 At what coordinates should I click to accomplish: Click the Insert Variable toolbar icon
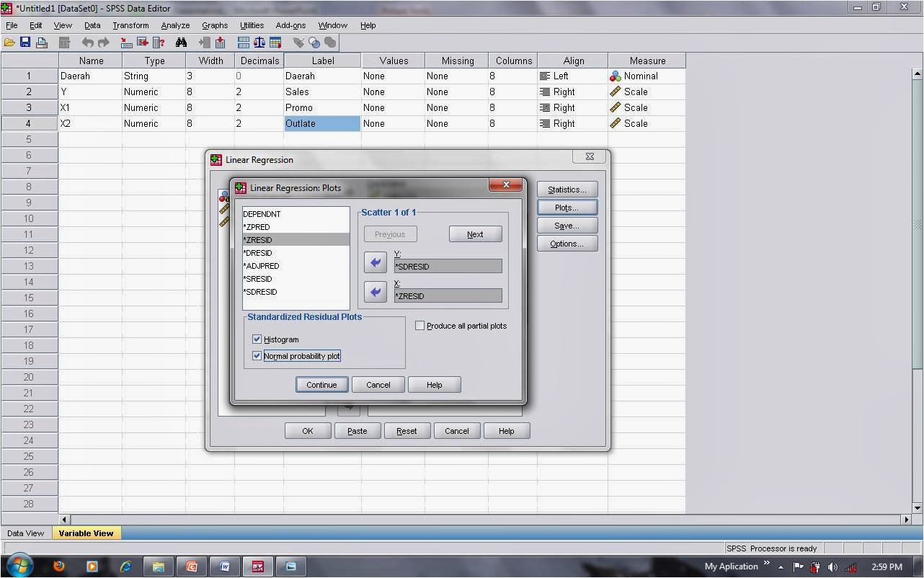pos(220,43)
